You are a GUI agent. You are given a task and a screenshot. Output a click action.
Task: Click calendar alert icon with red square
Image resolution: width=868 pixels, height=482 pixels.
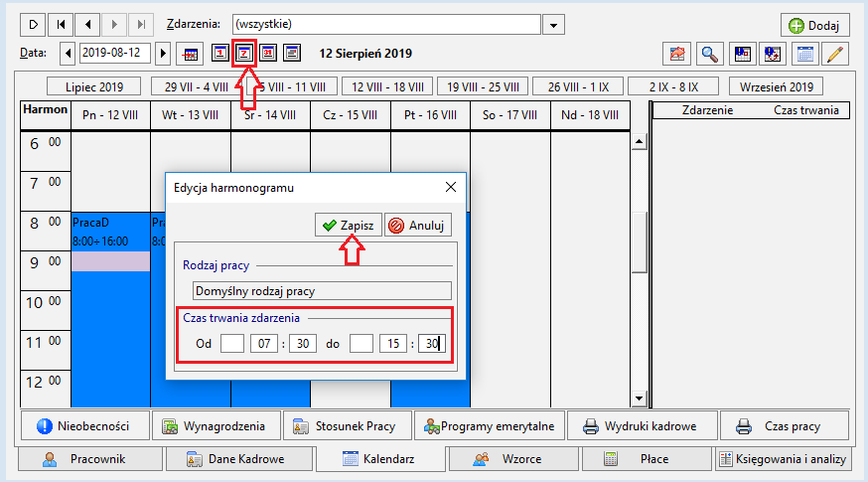coord(742,54)
